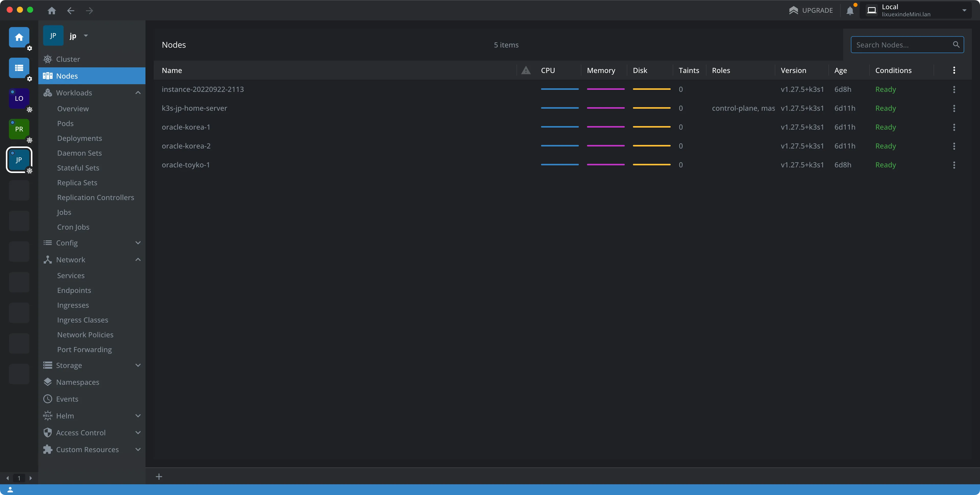This screenshot has height=495, width=980.
Task: Select Namespaces in the sidebar
Action: click(78, 382)
